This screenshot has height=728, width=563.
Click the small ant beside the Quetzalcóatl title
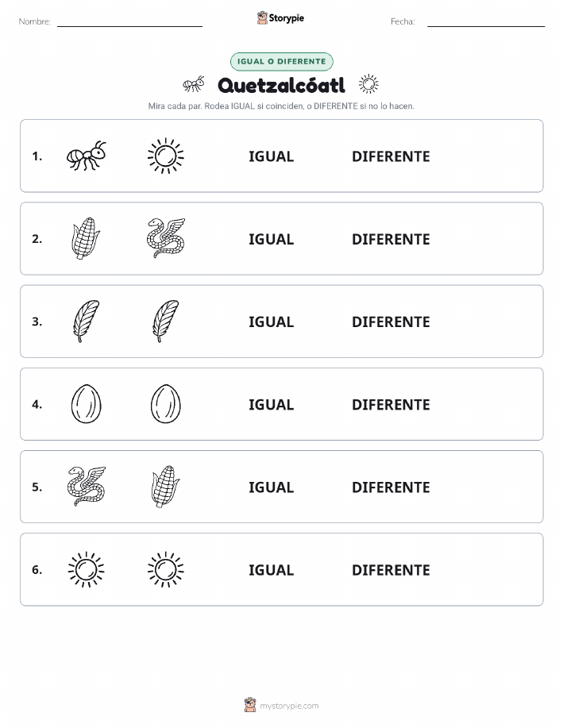click(194, 84)
